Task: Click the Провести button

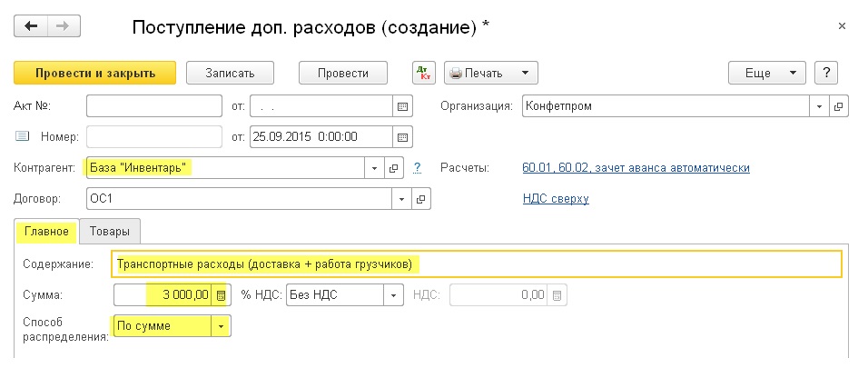Action: click(343, 73)
